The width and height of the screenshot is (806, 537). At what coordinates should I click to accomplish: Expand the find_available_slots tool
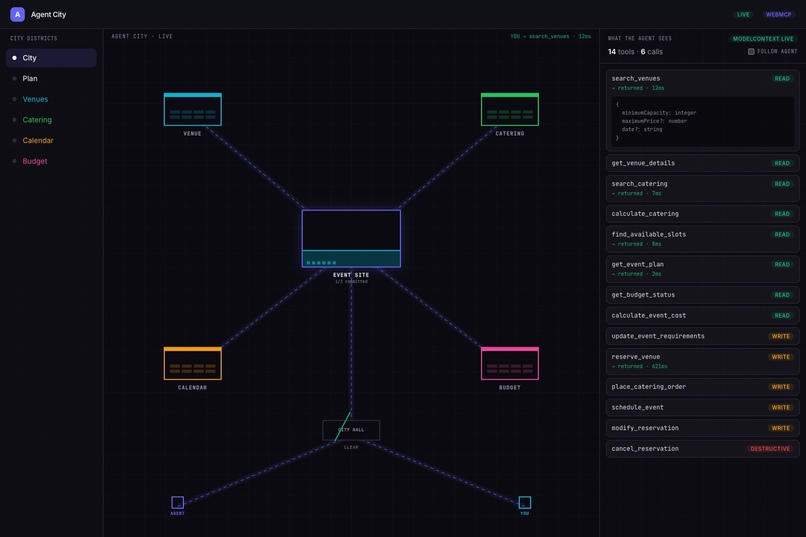click(x=702, y=239)
